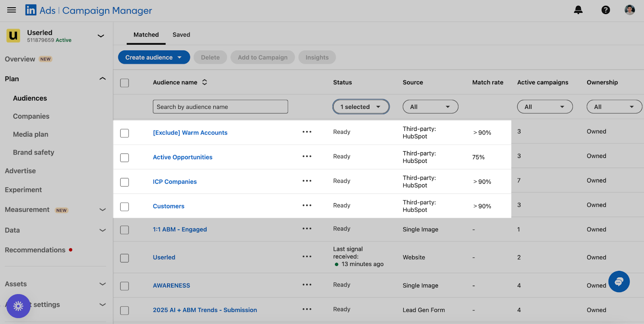Click the purple starburst widget button

[x=18, y=306]
